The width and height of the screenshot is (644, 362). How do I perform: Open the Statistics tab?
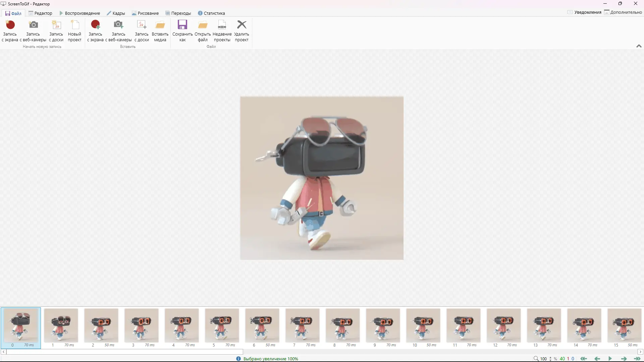(211, 13)
